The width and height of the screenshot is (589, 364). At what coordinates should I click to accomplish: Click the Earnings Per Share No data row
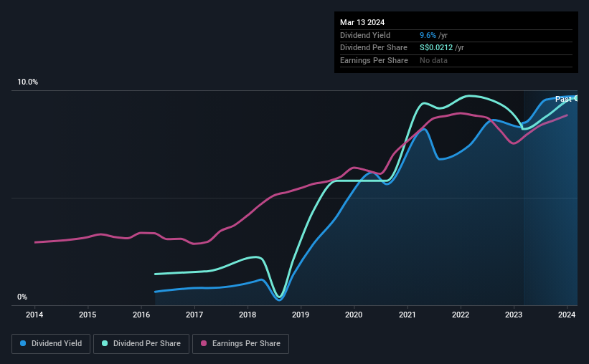point(456,60)
